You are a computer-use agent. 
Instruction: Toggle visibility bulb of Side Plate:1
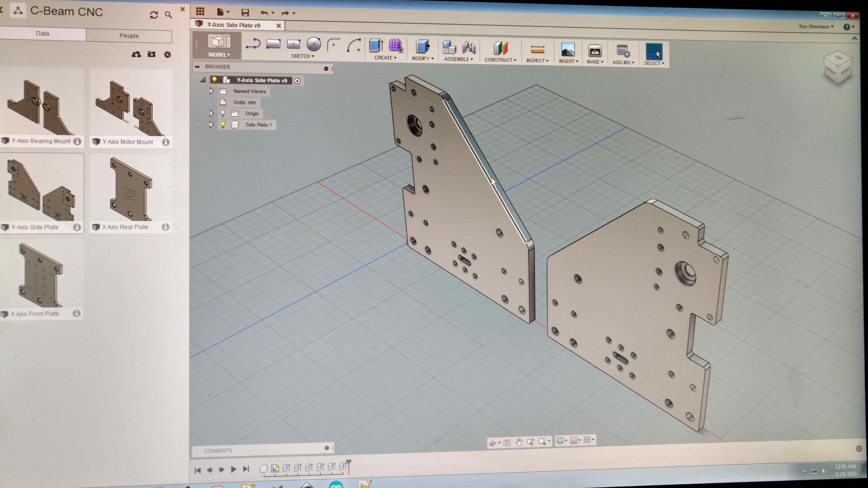[x=223, y=125]
